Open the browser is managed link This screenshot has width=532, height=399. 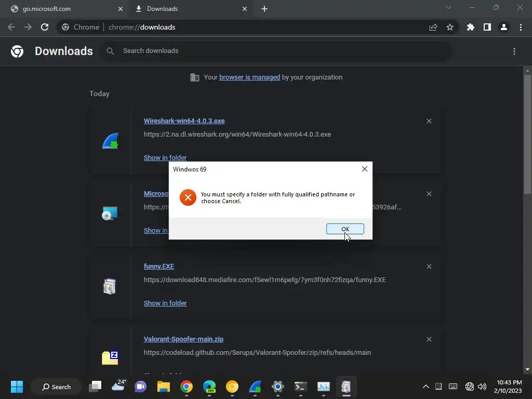tap(249, 77)
